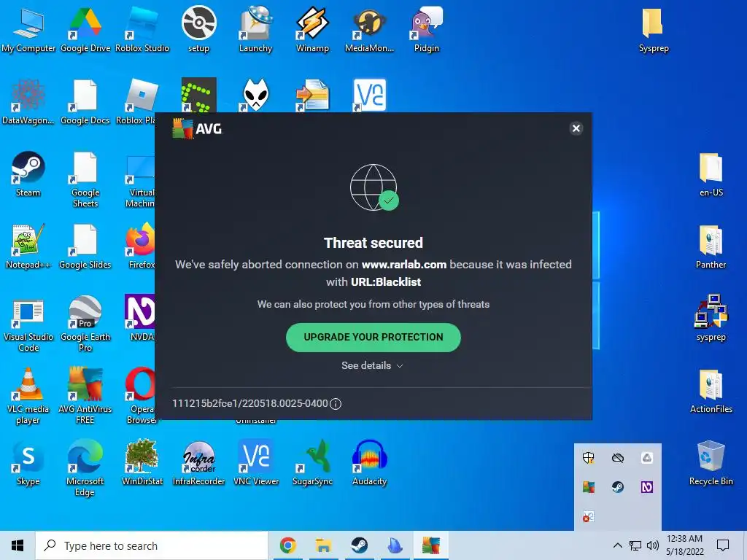Viewport: 747px width, 560px height.
Task: Open Launchy shortcut
Action: point(255,30)
